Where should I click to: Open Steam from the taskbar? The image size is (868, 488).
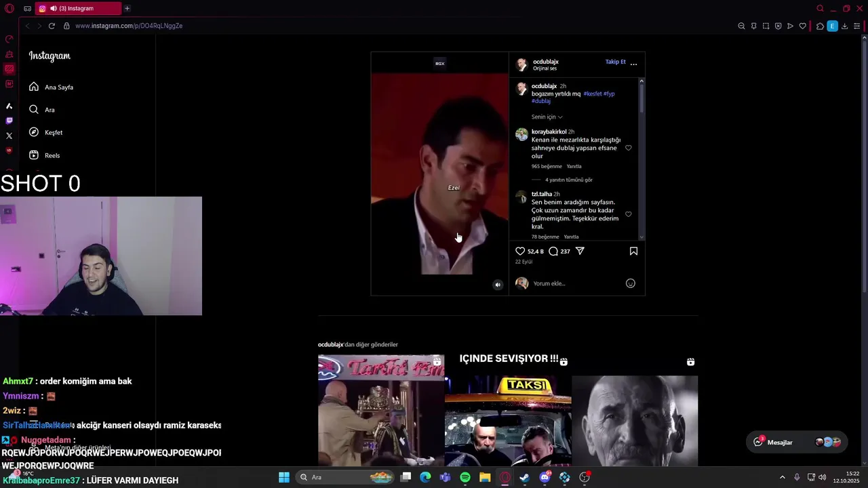coord(525,477)
